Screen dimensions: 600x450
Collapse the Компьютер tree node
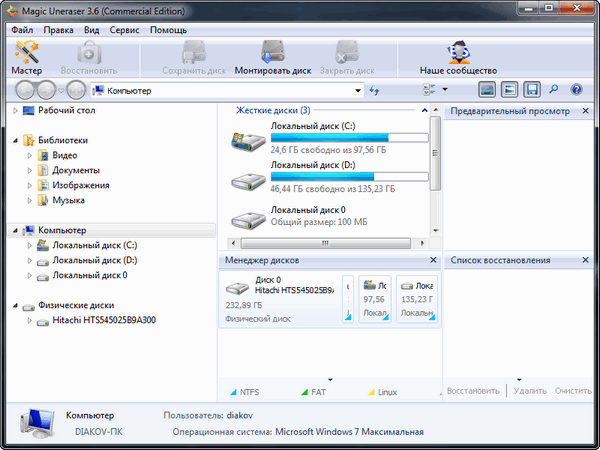[x=15, y=230]
